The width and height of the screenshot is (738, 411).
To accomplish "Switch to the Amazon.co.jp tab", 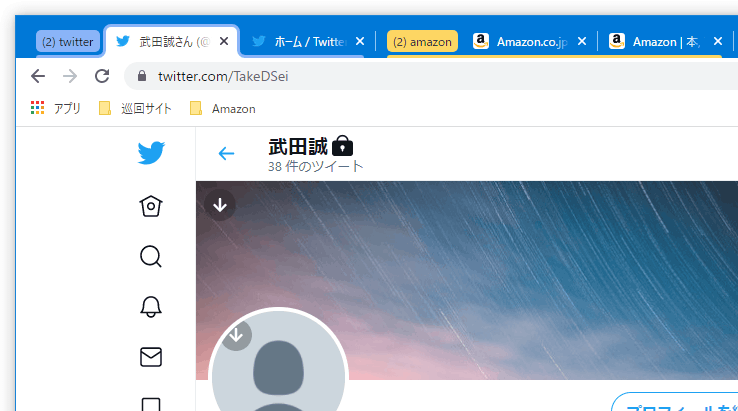I will [531, 41].
